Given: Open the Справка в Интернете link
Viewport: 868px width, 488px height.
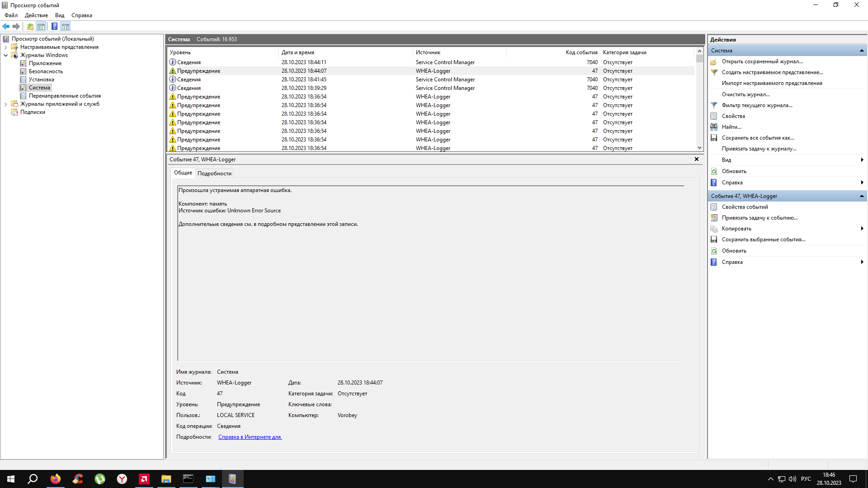Looking at the screenshot, I should (x=250, y=437).
